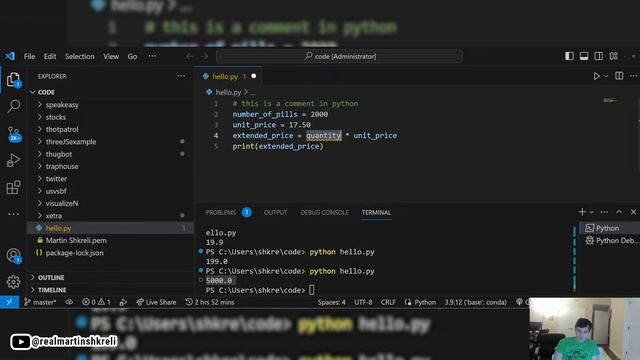
Task: Open terminal panel more actions ellipsis
Action: (x=604, y=212)
